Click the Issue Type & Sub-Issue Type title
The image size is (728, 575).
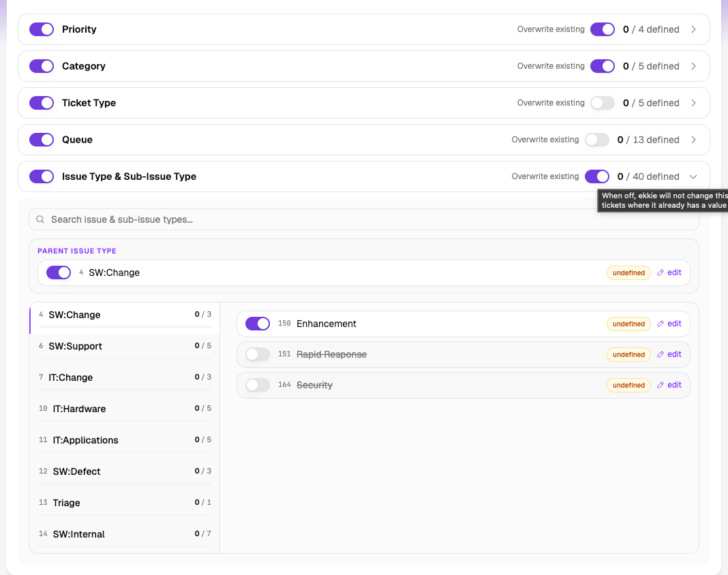pyautogui.click(x=129, y=176)
